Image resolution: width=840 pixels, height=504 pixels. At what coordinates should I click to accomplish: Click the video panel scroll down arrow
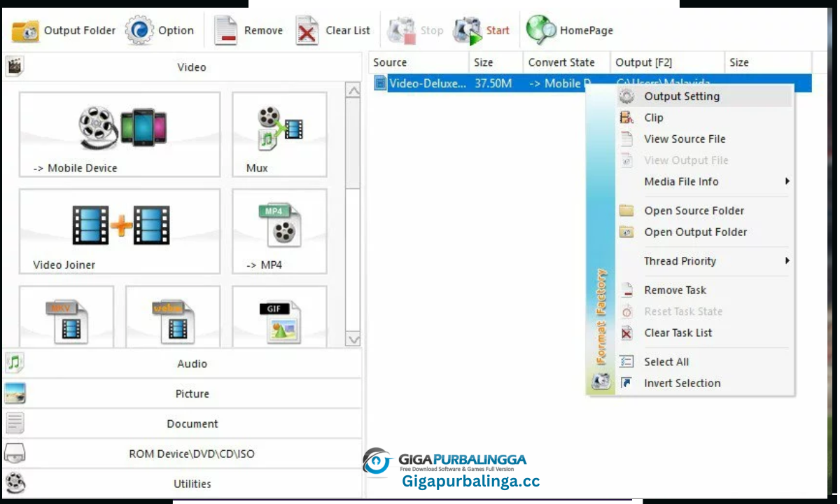[x=353, y=339]
